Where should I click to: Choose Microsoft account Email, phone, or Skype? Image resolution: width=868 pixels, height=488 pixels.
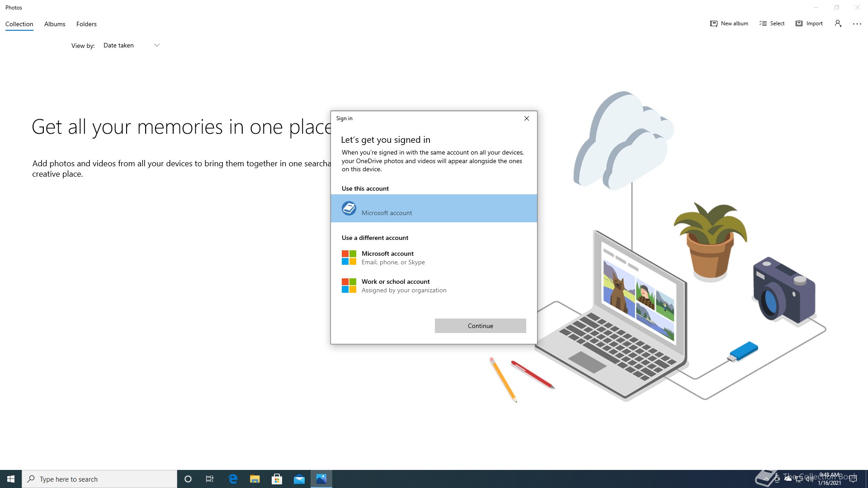tap(434, 258)
